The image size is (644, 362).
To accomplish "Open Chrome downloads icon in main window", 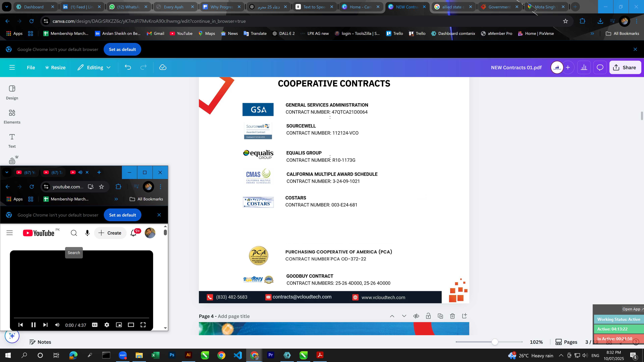I will pyautogui.click(x=600, y=21).
